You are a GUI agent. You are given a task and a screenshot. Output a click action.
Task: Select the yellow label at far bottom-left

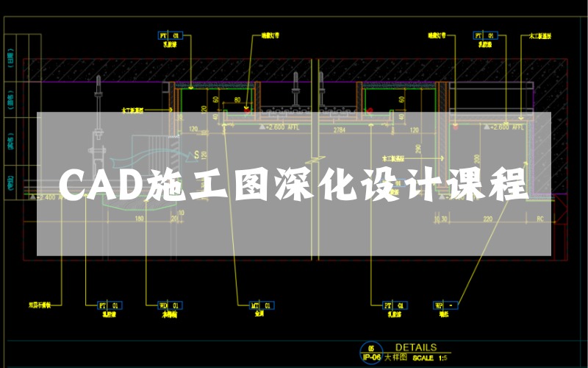(x=40, y=304)
